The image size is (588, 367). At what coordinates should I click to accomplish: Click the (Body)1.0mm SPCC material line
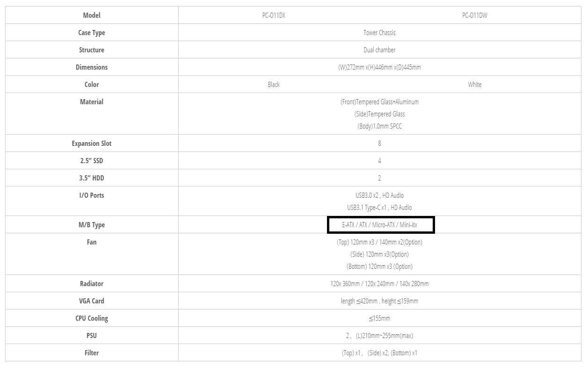[379, 126]
